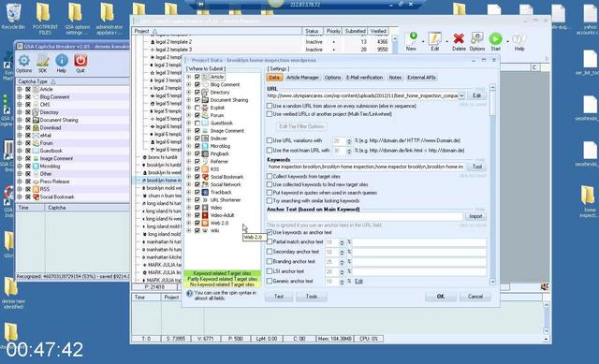Viewport: 599px width, 364px height.
Task: Expand the Wiki node in Where to Submit
Action: (x=189, y=231)
